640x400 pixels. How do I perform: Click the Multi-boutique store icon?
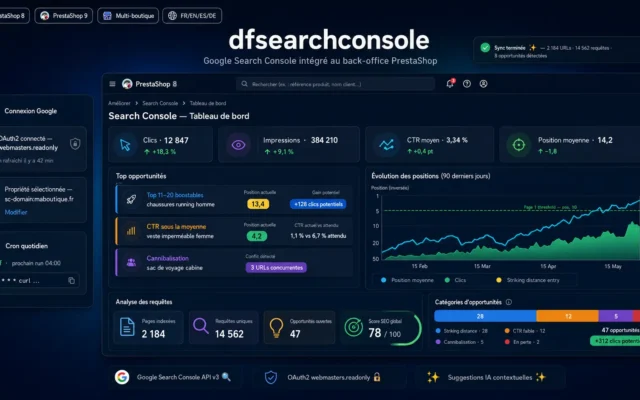point(107,16)
